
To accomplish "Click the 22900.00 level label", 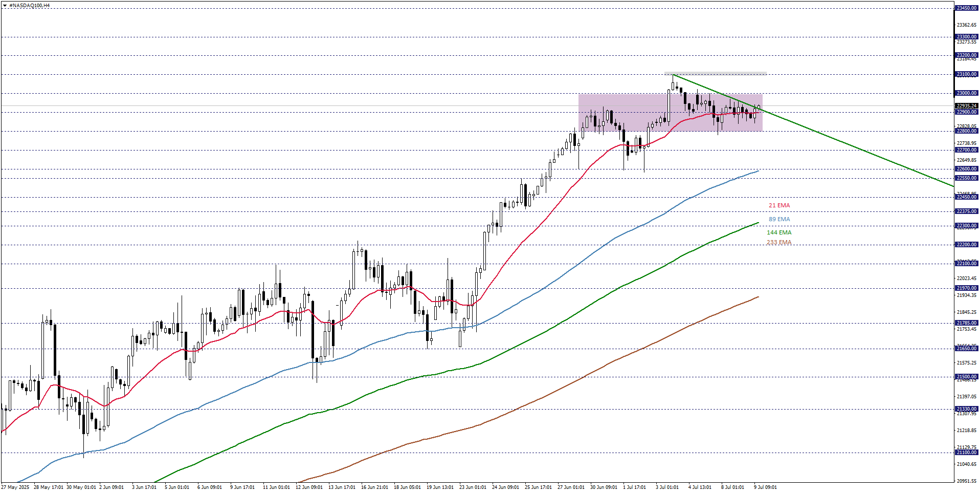I will coord(967,112).
